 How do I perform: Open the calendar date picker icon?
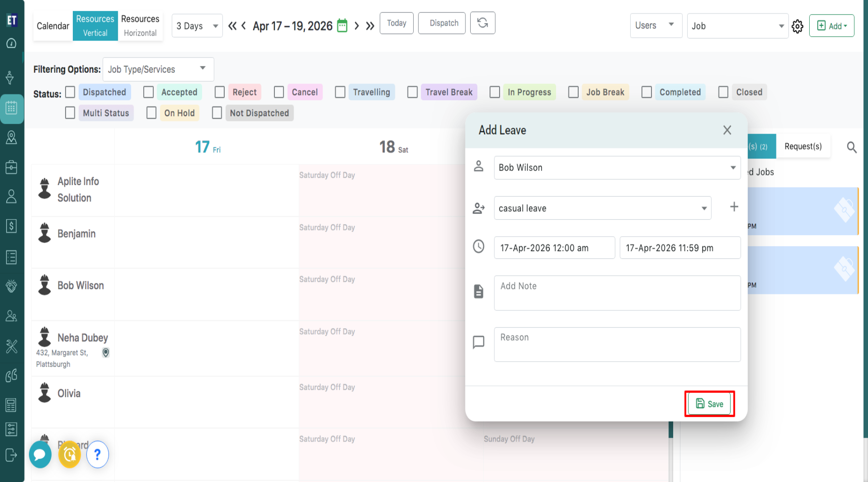pyautogui.click(x=342, y=26)
